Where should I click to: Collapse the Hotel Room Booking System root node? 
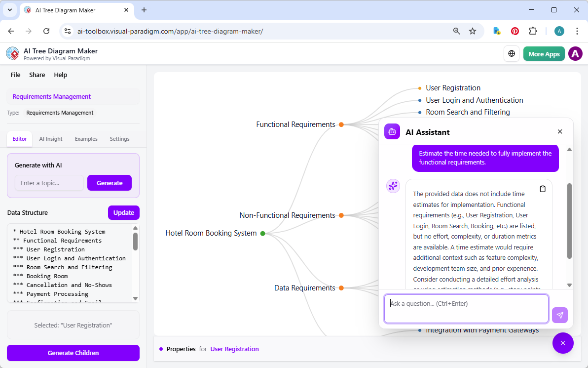coord(263,233)
